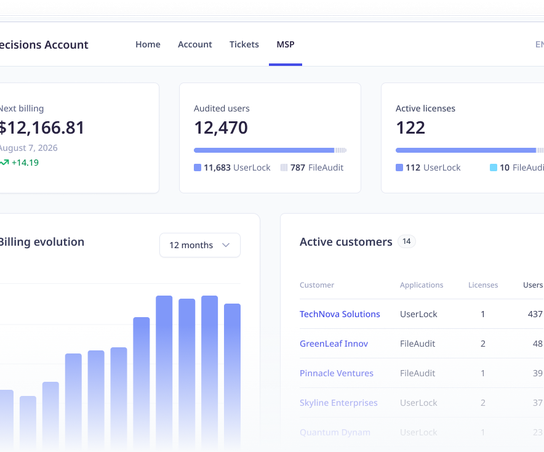The width and height of the screenshot is (544, 452).
Task: Click the 122 active licenses value
Action: click(x=410, y=128)
